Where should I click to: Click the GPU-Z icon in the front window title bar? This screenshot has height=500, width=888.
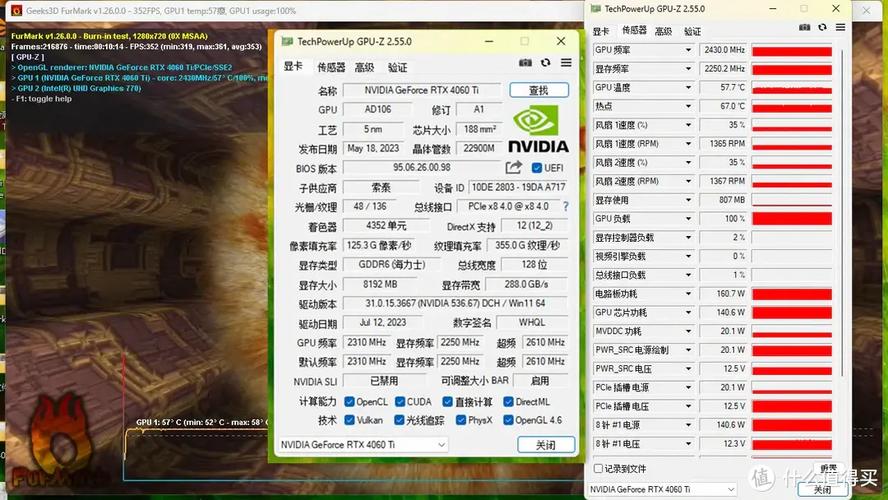(x=287, y=41)
